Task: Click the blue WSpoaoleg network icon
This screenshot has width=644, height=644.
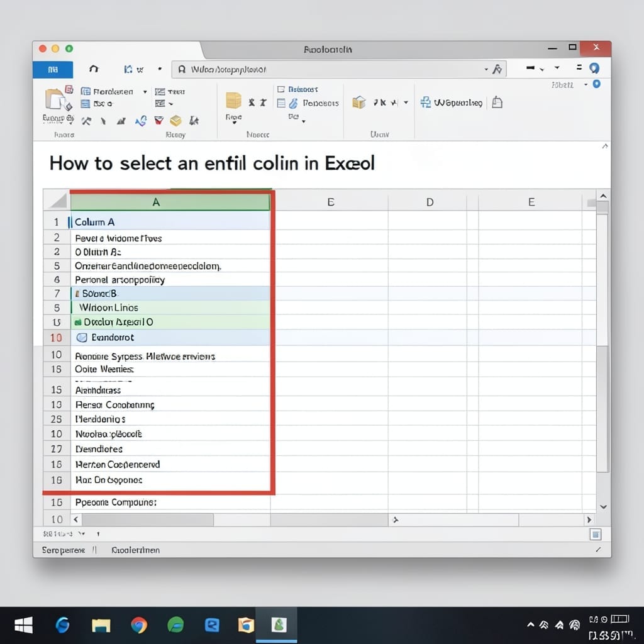Action: point(426,102)
